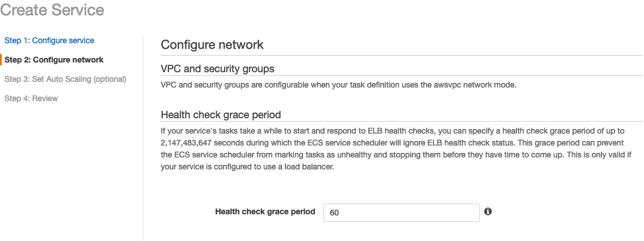Open Step 4: Review in the wizard steps
The image size is (644, 241).
click(x=31, y=98)
